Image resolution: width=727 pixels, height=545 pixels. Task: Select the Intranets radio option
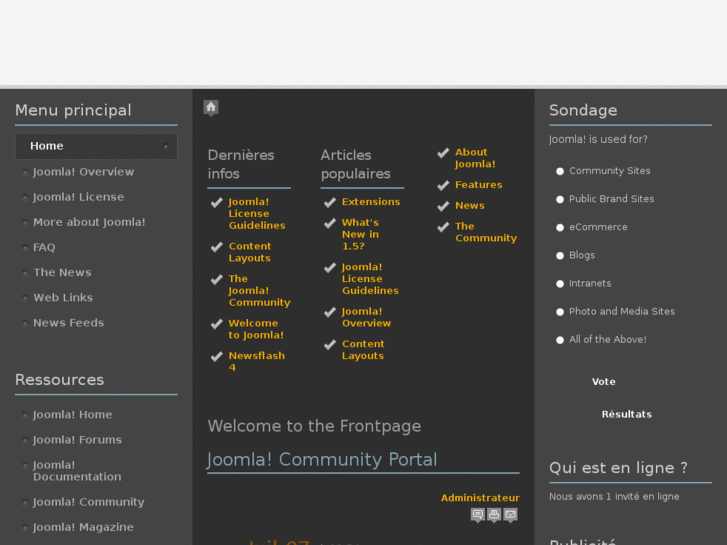560,284
